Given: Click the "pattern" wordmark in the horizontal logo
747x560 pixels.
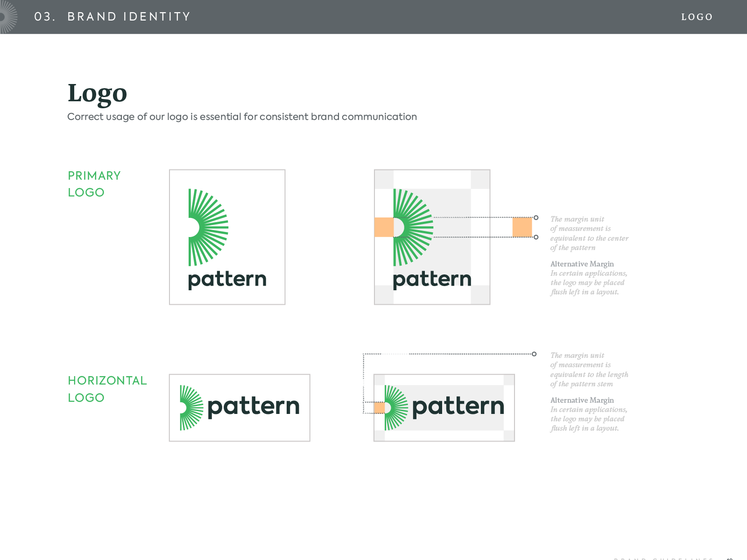Looking at the screenshot, I should (x=253, y=406).
